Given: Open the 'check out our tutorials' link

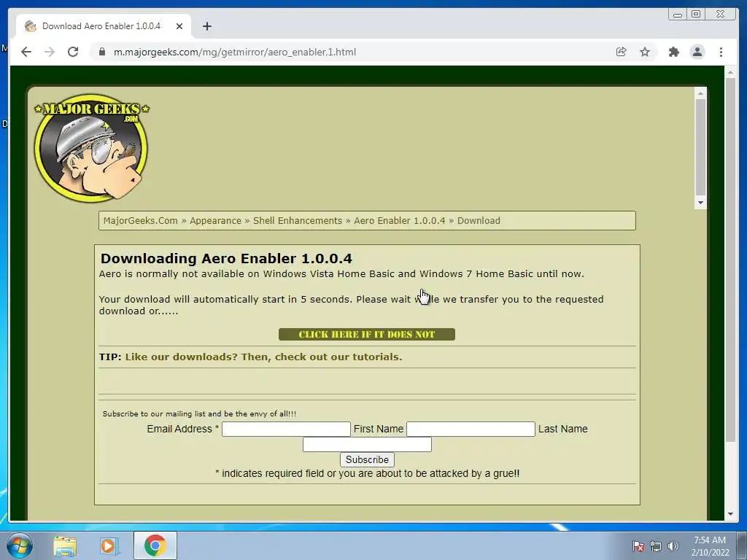Looking at the screenshot, I should (263, 357).
